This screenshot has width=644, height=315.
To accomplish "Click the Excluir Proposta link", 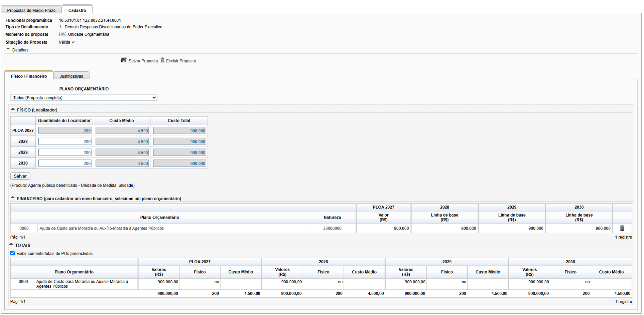I will point(181,61).
